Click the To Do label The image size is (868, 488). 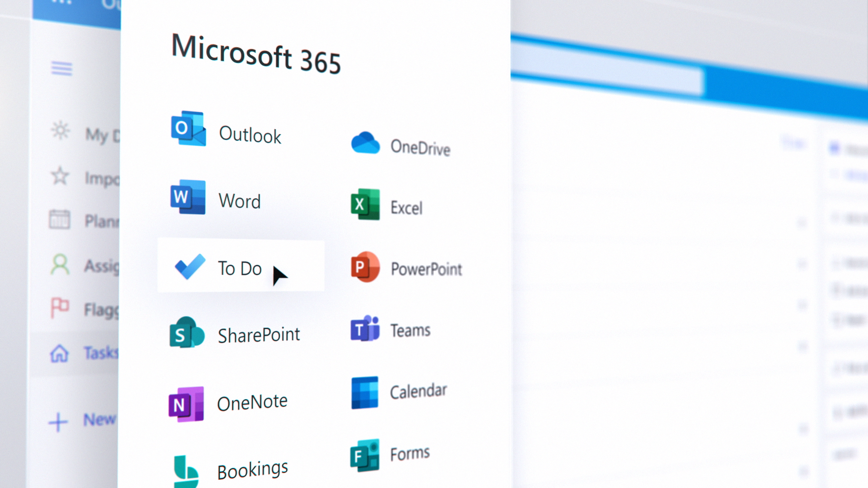(x=240, y=268)
